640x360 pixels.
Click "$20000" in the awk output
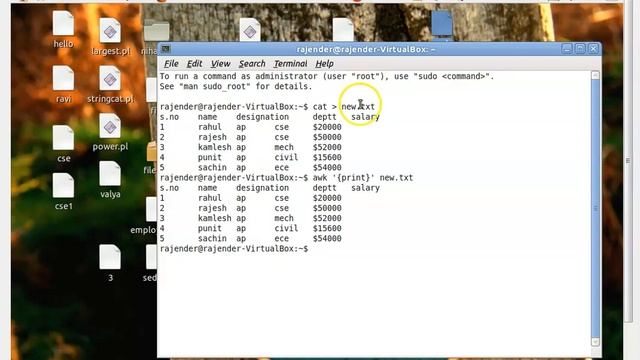327,198
